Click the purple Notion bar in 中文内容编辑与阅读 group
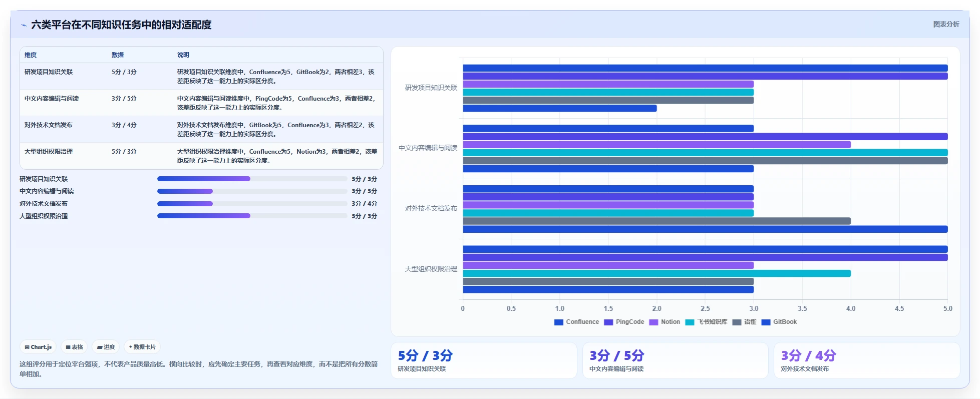Viewport: 980px width, 399px height. [657, 145]
